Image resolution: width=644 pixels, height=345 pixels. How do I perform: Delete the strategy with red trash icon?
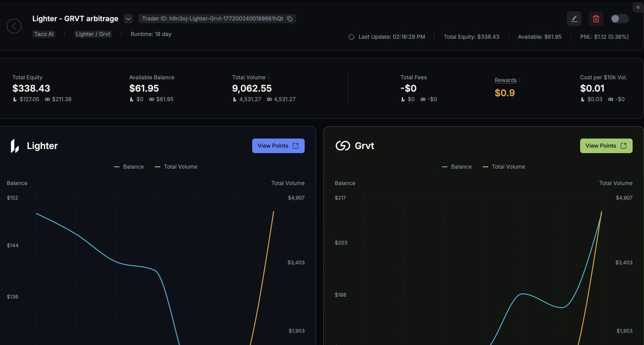[596, 19]
